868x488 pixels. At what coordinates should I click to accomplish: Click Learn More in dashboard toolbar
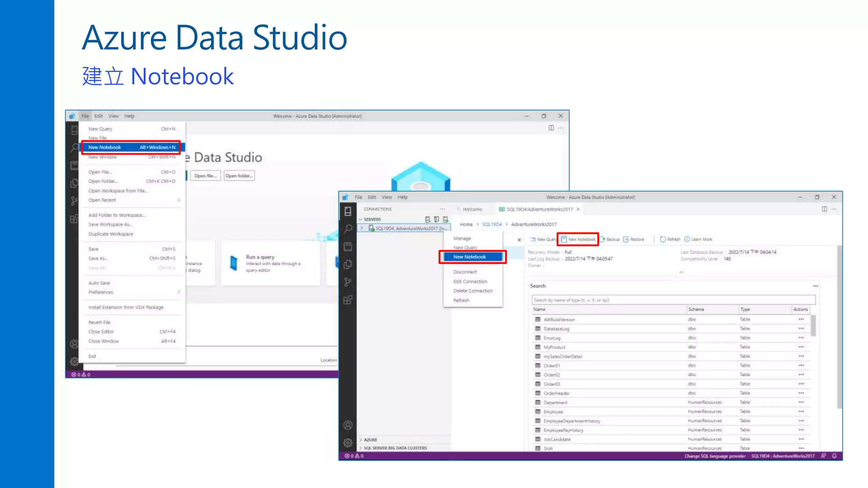(698, 239)
